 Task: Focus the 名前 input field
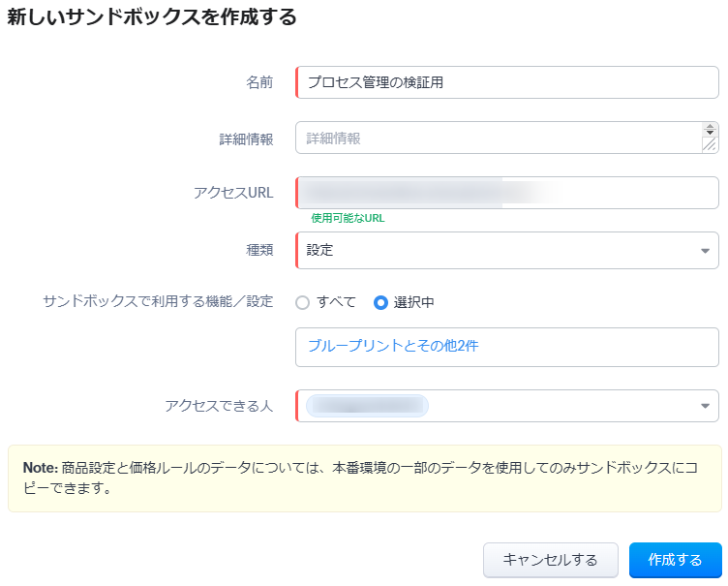pos(507,83)
